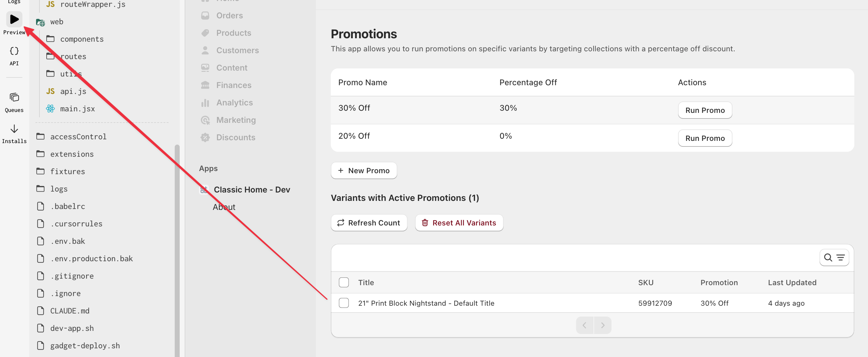This screenshot has height=357, width=868.
Task: Open the Installs arrow icon
Action: click(x=14, y=129)
